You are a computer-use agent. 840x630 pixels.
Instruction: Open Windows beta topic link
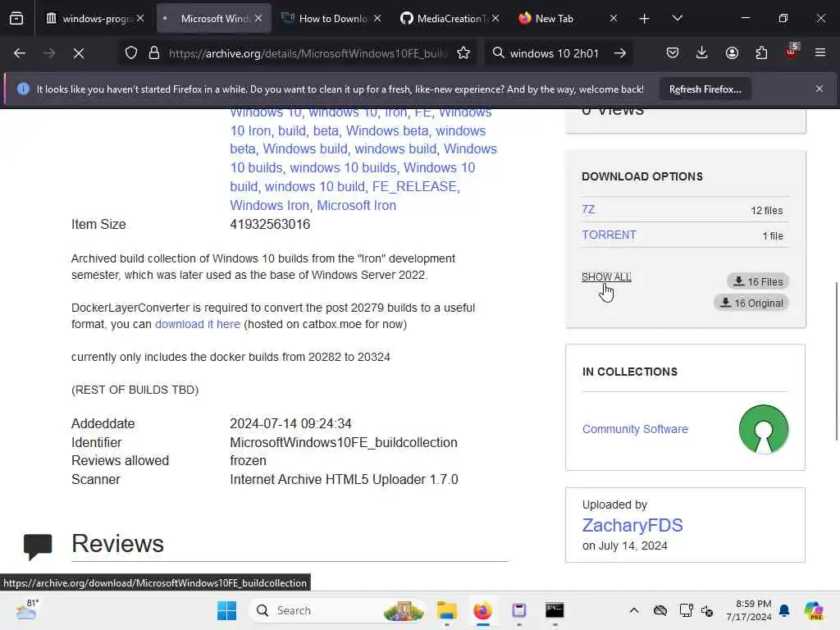(x=387, y=130)
